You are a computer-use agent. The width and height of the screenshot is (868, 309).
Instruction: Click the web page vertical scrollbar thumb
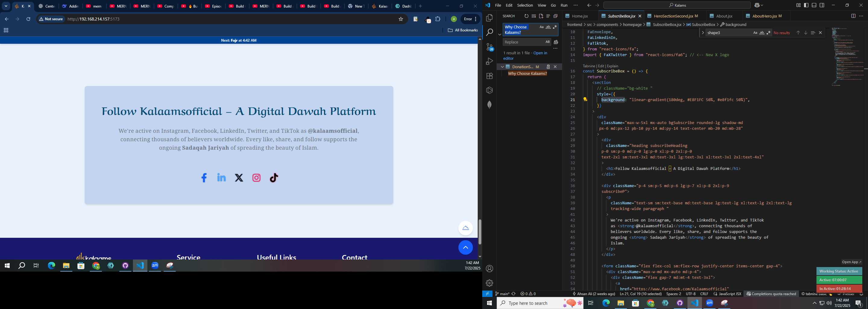[x=480, y=232]
